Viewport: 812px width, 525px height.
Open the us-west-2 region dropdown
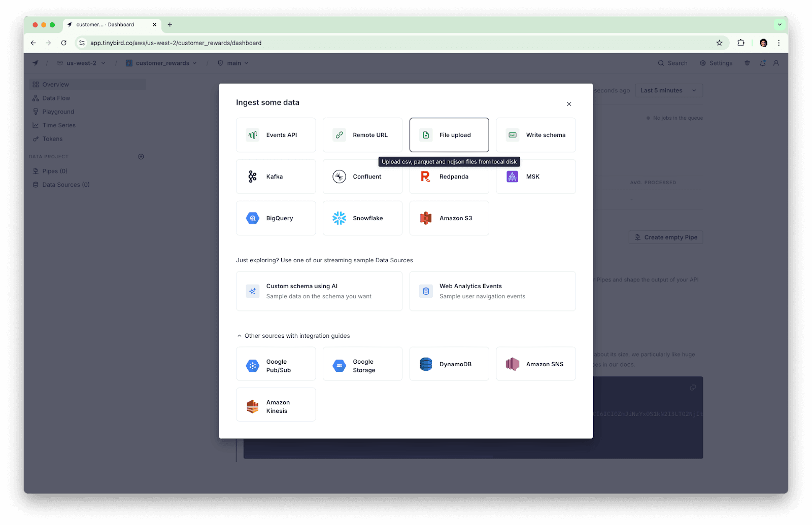click(x=81, y=63)
